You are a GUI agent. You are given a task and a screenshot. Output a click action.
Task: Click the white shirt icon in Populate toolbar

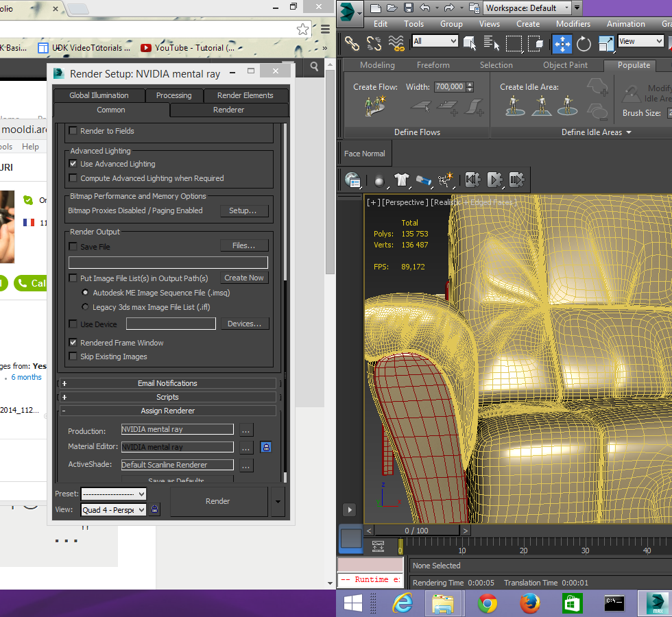point(401,180)
